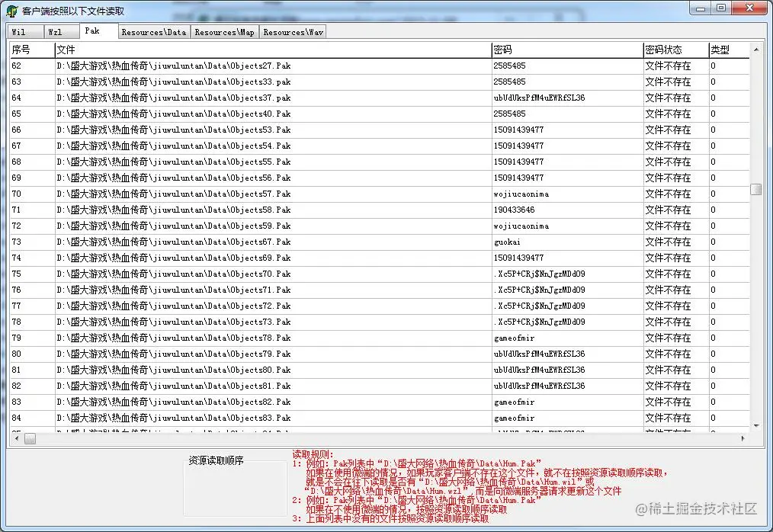Screen dimensions: 773x532
Task: Click password wojiucaonima in row 70
Action: pos(521,194)
